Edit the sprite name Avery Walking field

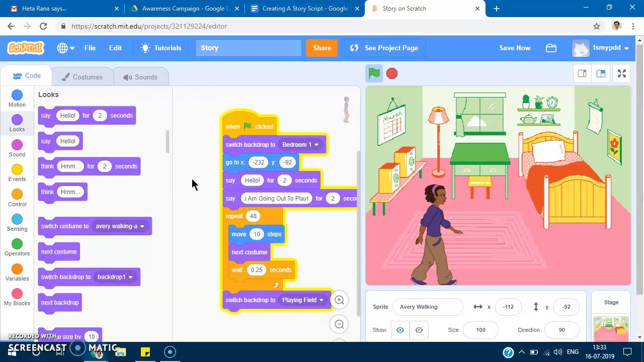(x=428, y=307)
